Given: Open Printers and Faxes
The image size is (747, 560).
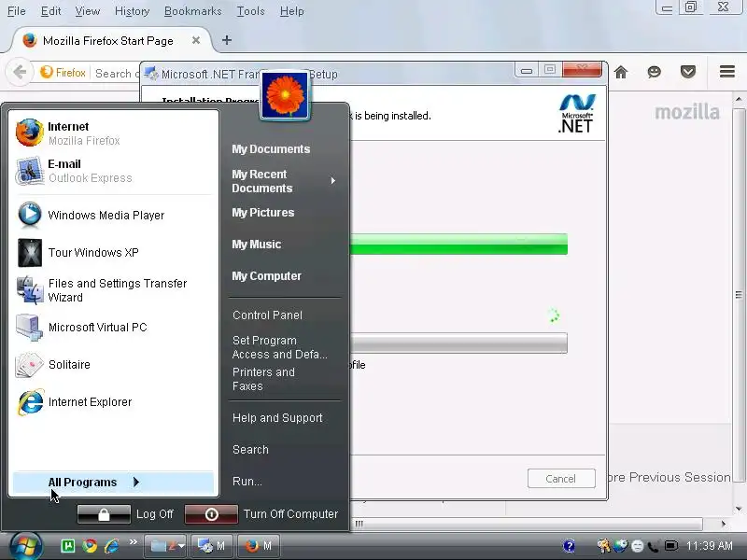Looking at the screenshot, I should 263,379.
